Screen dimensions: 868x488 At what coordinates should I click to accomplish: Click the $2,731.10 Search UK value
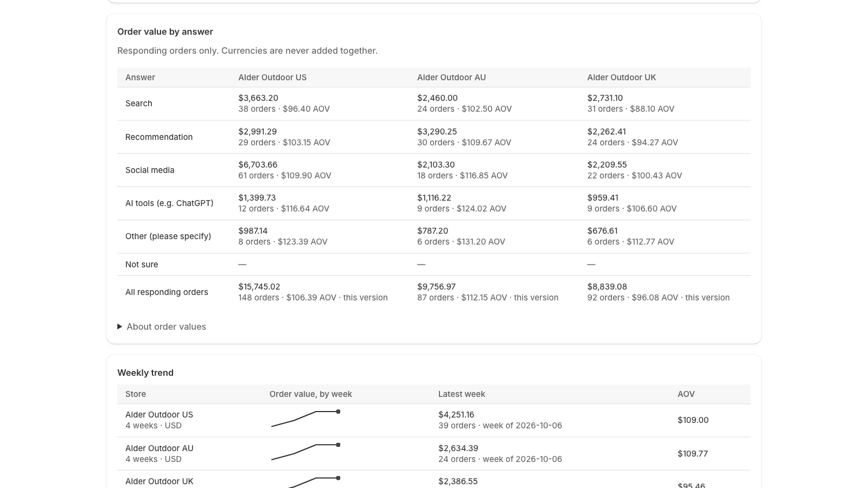[x=605, y=98]
